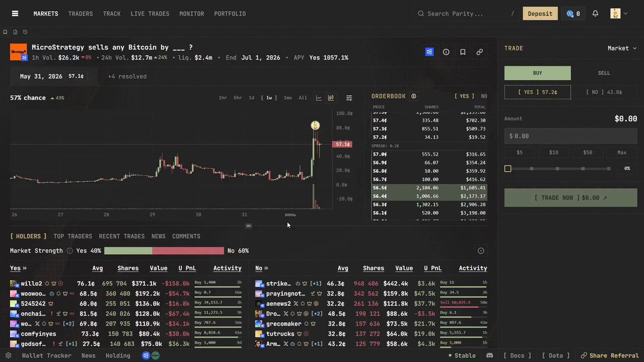Open market info circle icon
The width and height of the screenshot is (644, 362).
tap(446, 52)
